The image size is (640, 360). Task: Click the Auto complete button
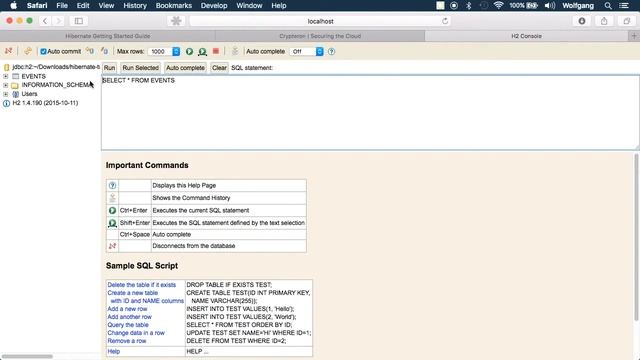click(185, 68)
